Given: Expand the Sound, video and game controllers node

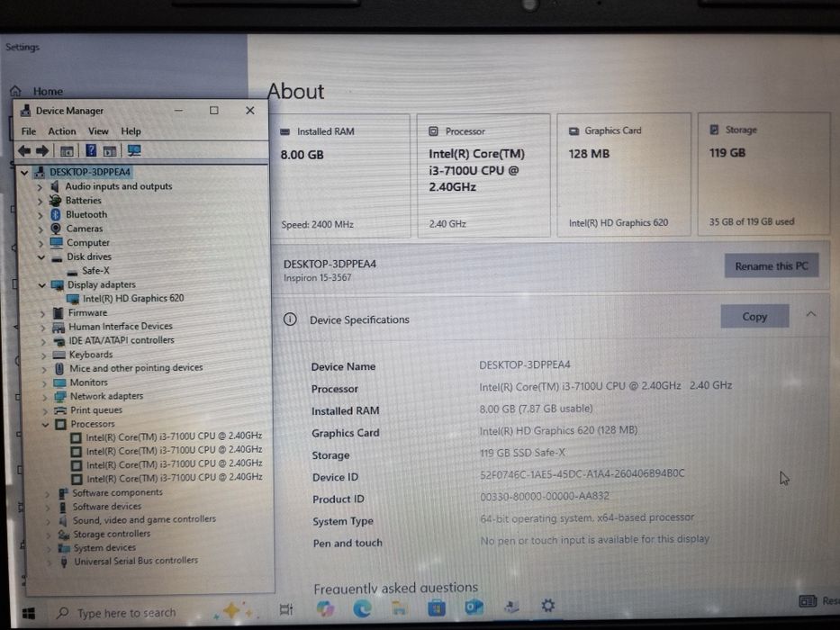Looking at the screenshot, I should tap(49, 521).
